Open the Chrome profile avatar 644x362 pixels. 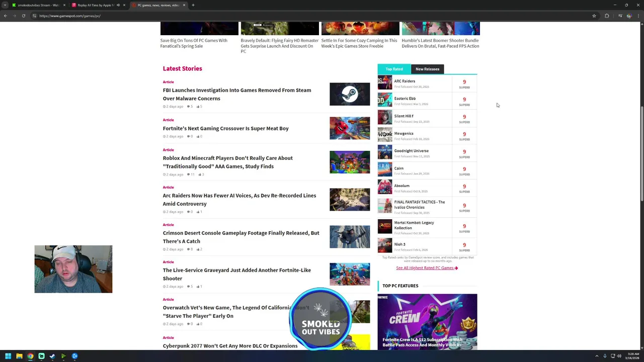[x=629, y=16]
